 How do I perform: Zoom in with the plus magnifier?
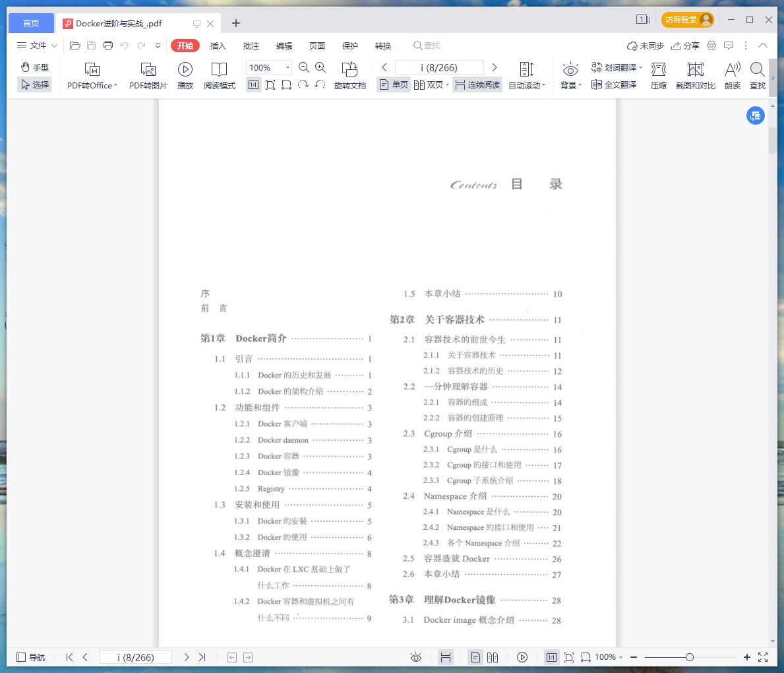coord(320,67)
